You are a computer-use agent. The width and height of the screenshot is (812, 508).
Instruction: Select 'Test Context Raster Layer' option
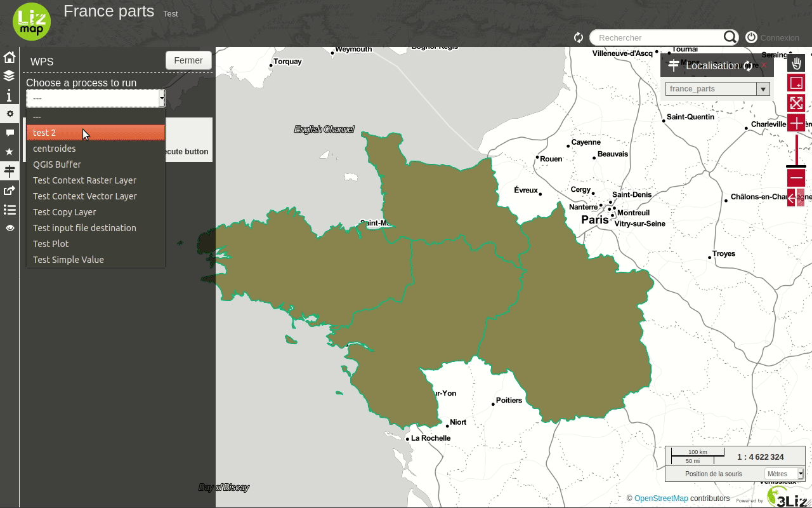tap(96, 180)
